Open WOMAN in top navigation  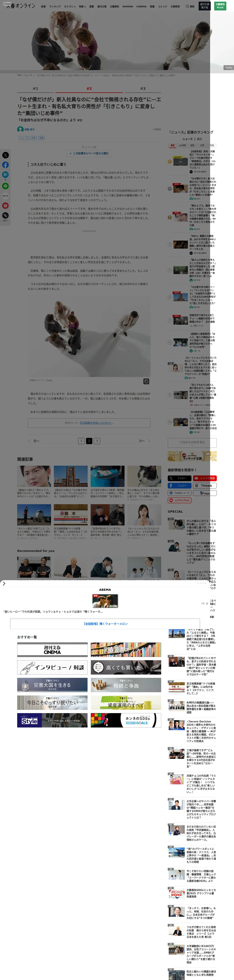(x=128, y=7)
